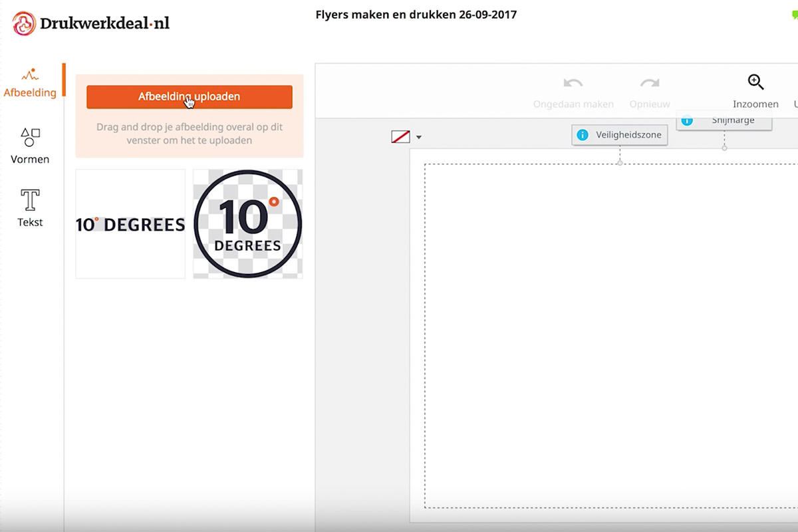
Task: Click the Snijmarge info icon
Action: (x=687, y=121)
